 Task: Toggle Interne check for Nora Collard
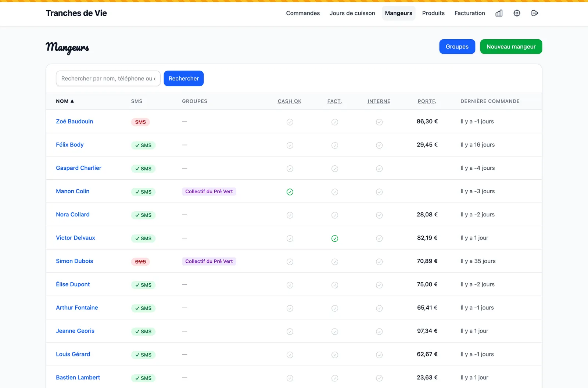coord(379,215)
